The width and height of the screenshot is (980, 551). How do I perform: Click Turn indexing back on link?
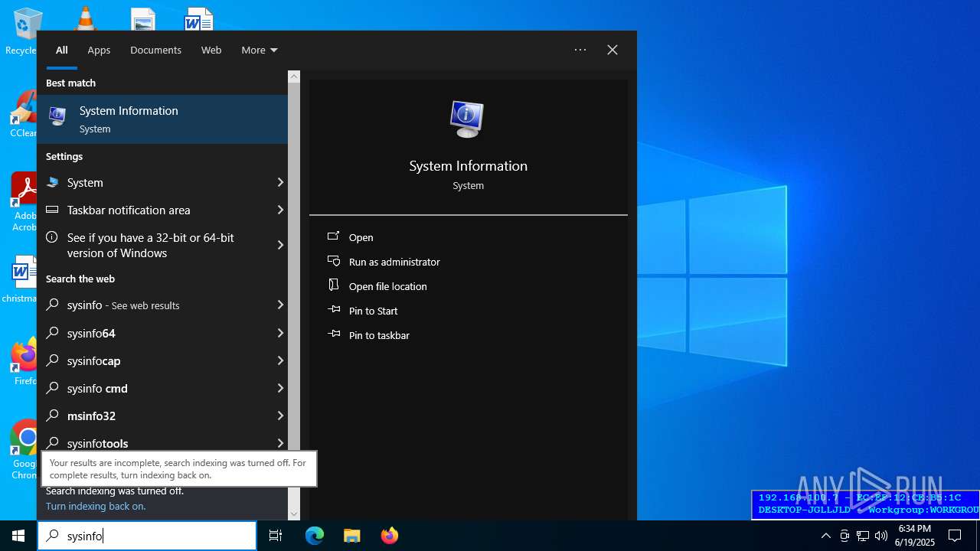(x=96, y=506)
